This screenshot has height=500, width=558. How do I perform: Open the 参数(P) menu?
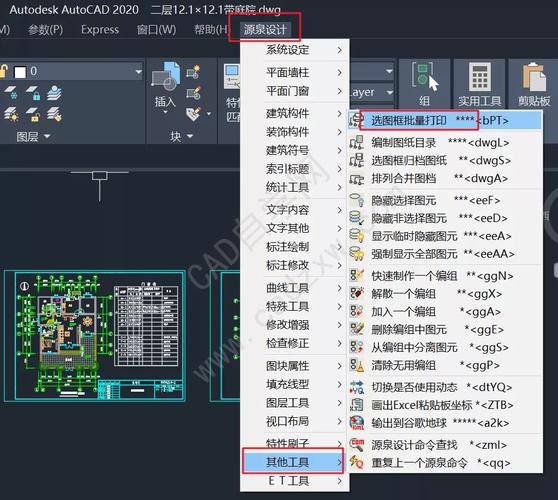(46, 30)
